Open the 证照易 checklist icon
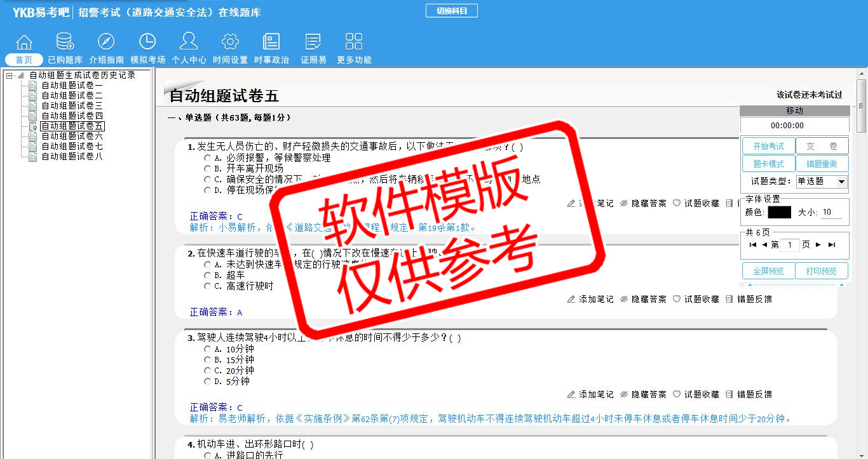868x459 pixels. click(x=313, y=42)
